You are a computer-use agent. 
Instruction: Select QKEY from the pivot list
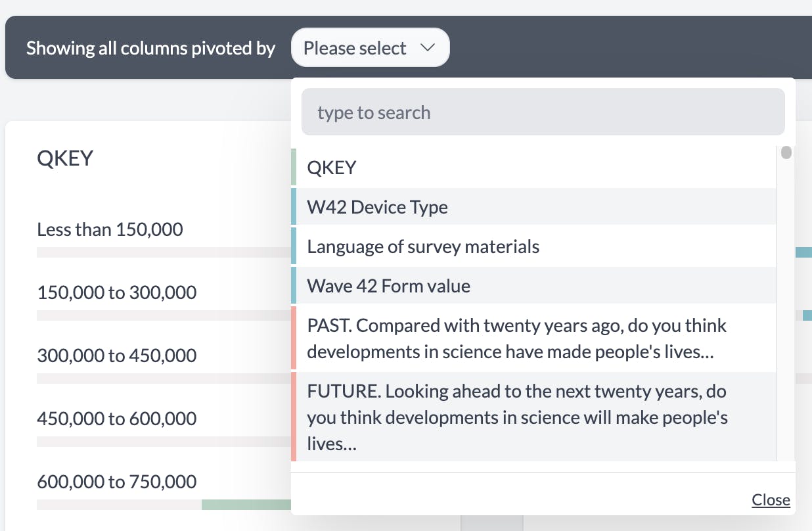click(332, 167)
